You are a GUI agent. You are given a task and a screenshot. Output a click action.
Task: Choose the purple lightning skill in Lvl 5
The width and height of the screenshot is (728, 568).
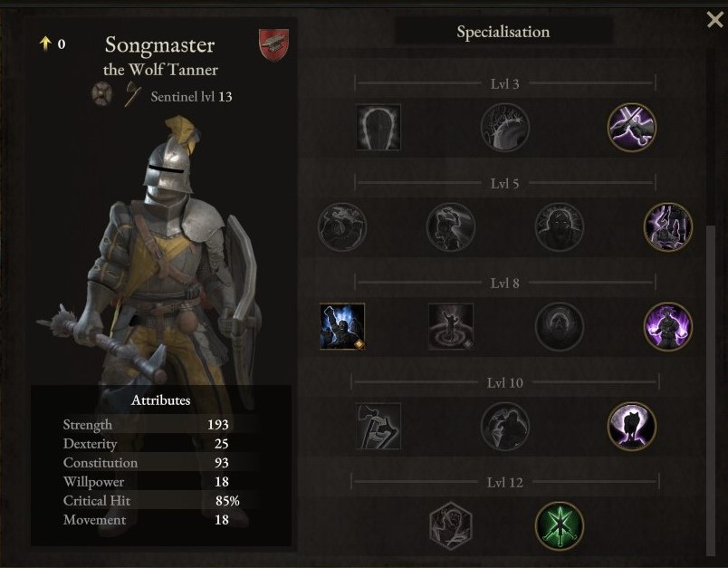(667, 226)
